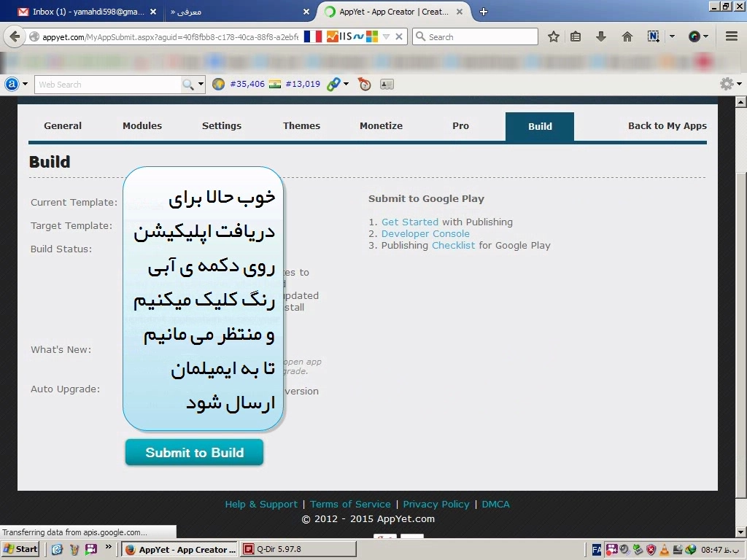The image size is (747, 560).
Task: Select the Build tab
Action: [x=540, y=127]
